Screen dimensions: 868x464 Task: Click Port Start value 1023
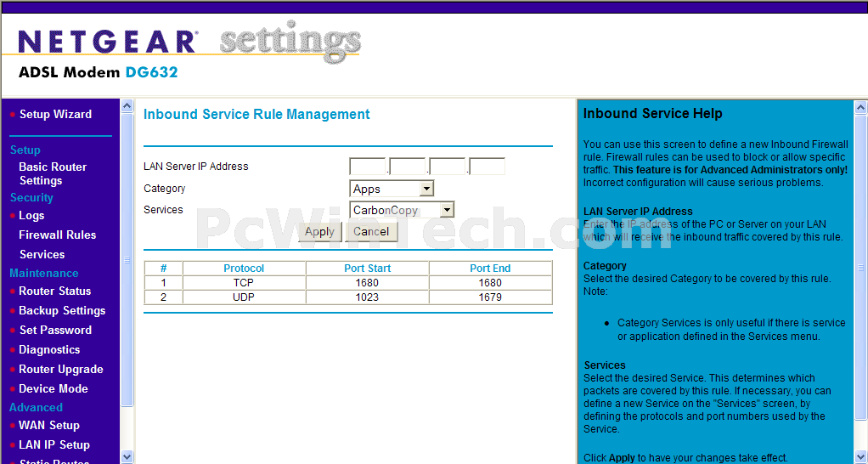click(x=367, y=297)
